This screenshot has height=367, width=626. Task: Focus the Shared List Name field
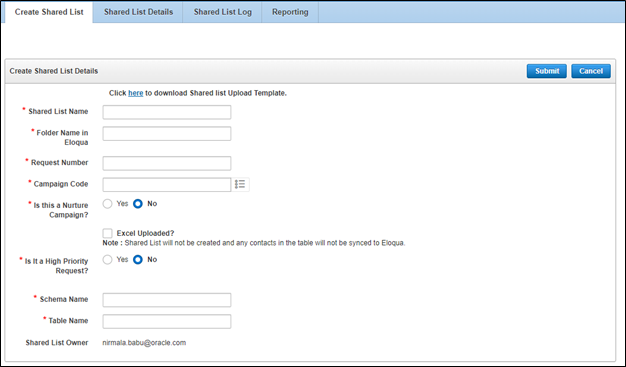pyautogui.click(x=167, y=112)
